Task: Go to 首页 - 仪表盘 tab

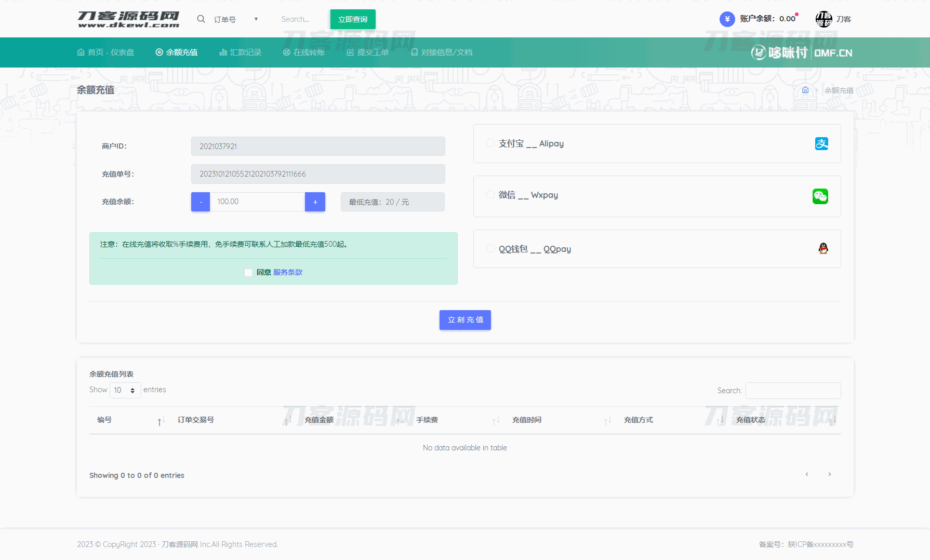Action: tap(105, 52)
